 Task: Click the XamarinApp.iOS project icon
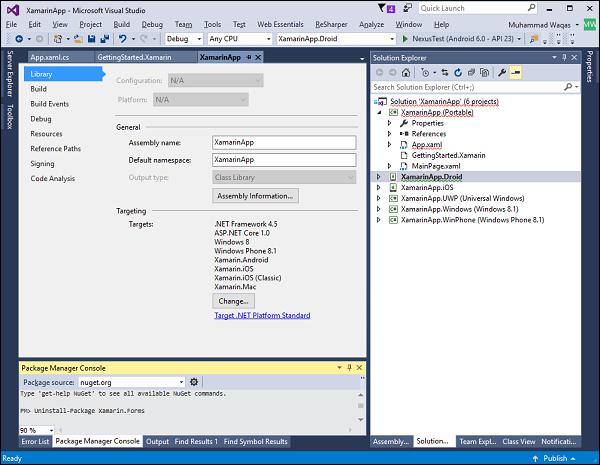click(393, 188)
